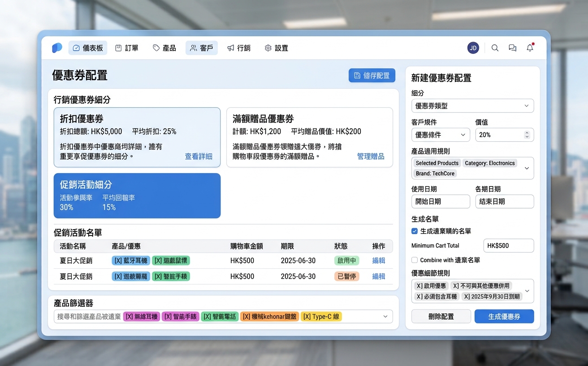Screen dimensions: 588x366
Task: Open the 查看詳細 link
Action: (x=199, y=157)
